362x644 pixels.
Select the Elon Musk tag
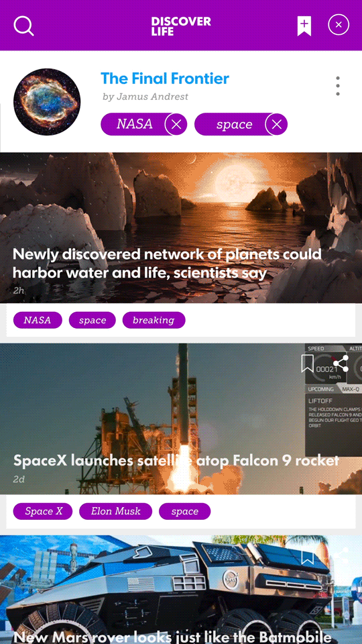(116, 511)
